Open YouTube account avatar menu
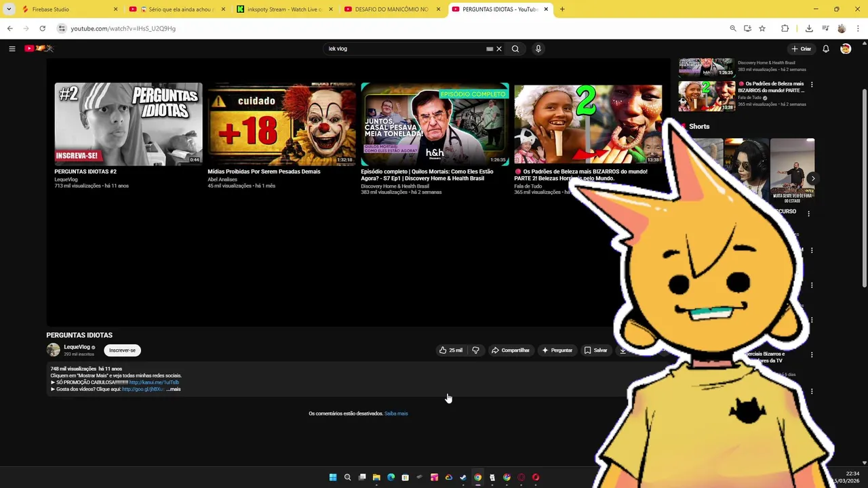The height and width of the screenshot is (488, 868). (x=846, y=49)
